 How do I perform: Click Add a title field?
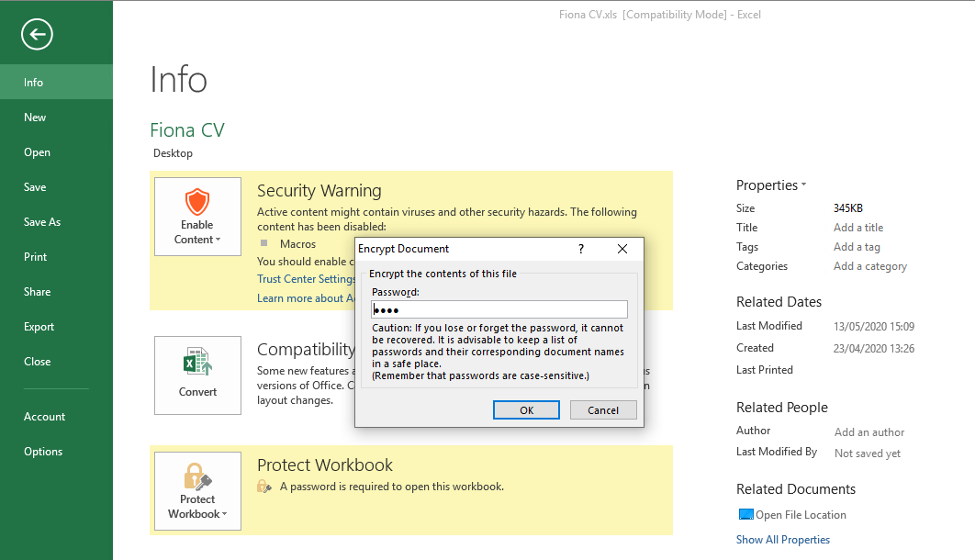tap(858, 228)
